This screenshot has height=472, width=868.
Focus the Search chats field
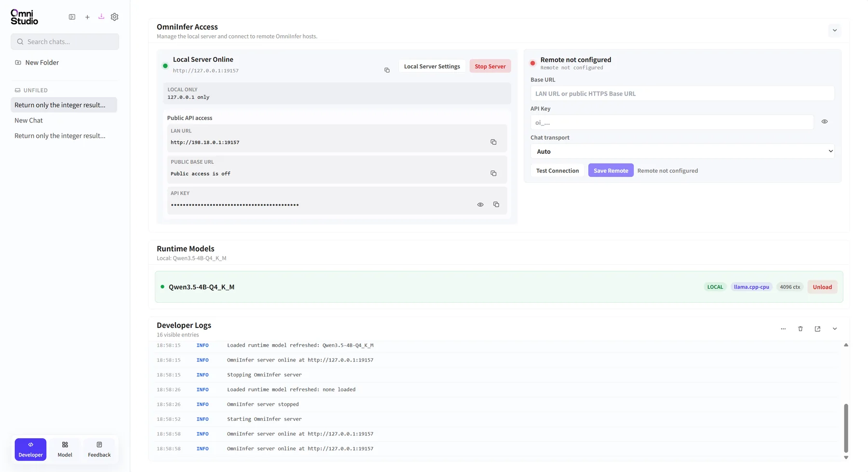pos(65,42)
